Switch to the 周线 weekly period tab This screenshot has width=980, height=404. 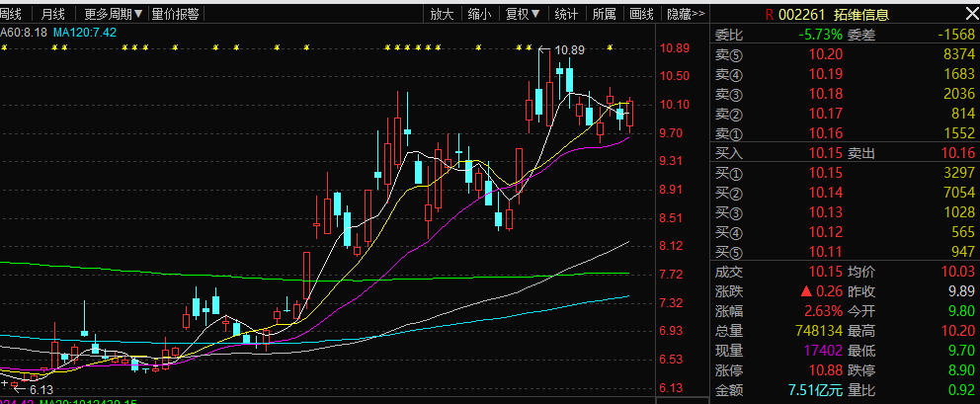point(11,14)
